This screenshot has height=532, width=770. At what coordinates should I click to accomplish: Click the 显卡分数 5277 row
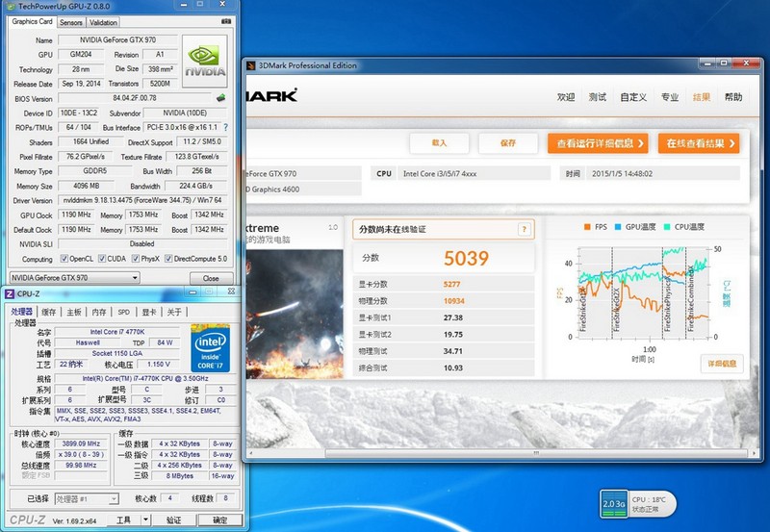click(x=444, y=284)
